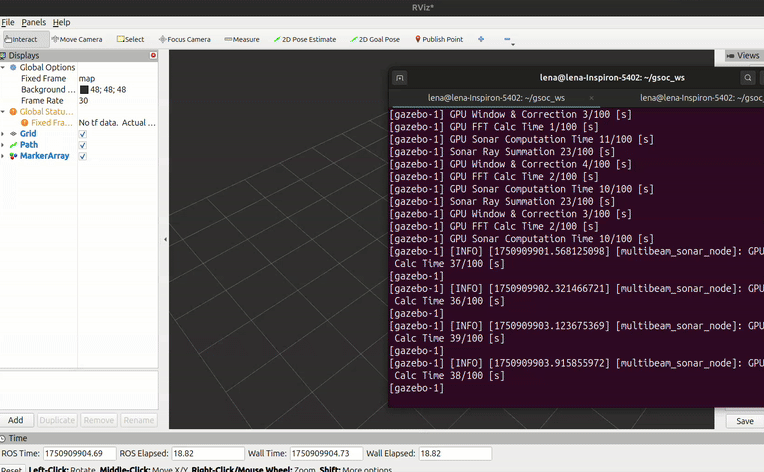Click the Path display icon

point(13,145)
